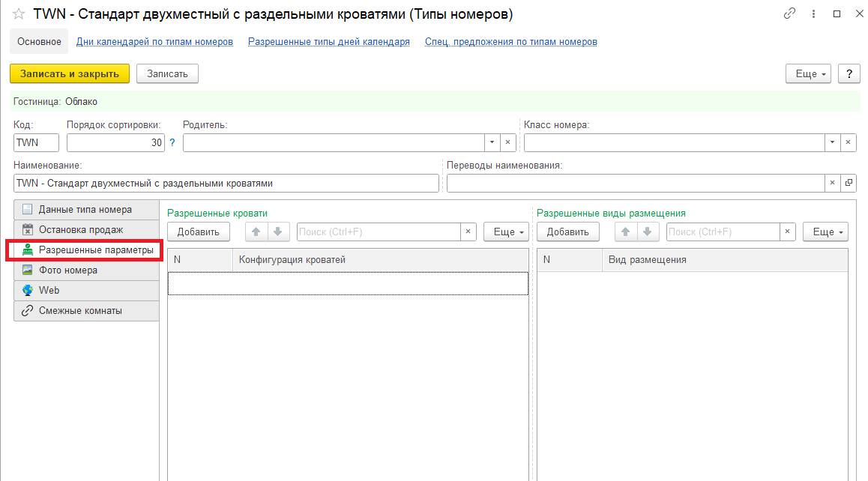Click the help question mark button
The image size is (868, 481).
pyautogui.click(x=849, y=73)
